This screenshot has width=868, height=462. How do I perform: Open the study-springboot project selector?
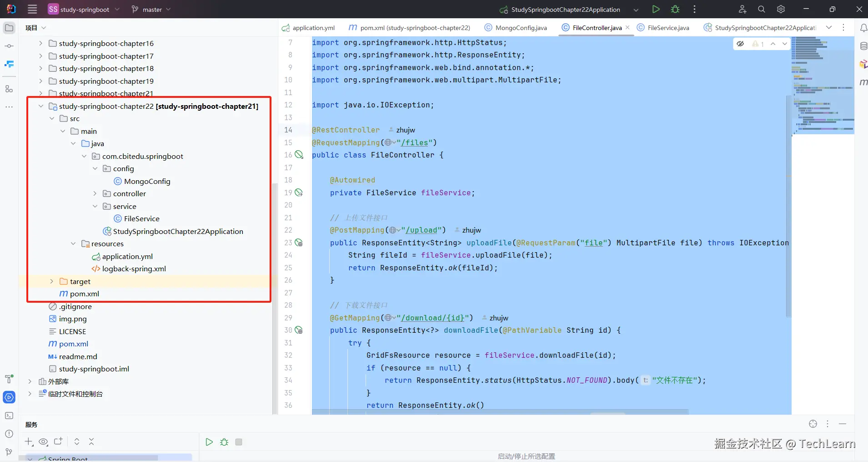[84, 9]
